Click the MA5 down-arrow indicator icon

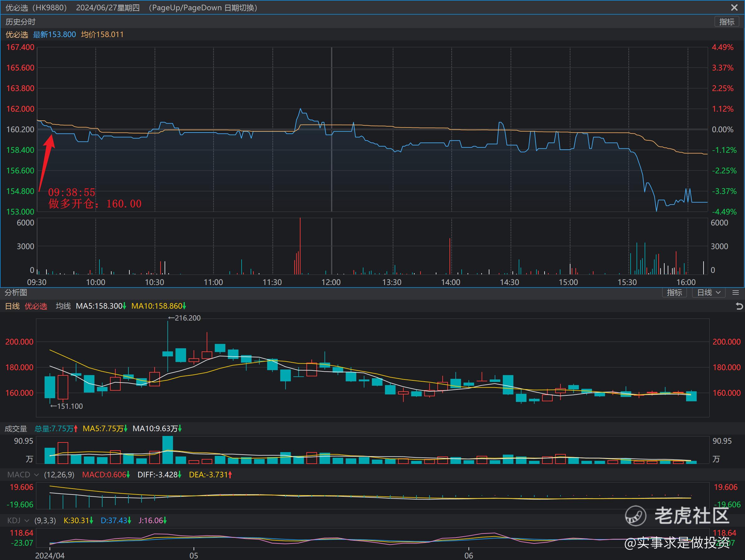tap(125, 306)
